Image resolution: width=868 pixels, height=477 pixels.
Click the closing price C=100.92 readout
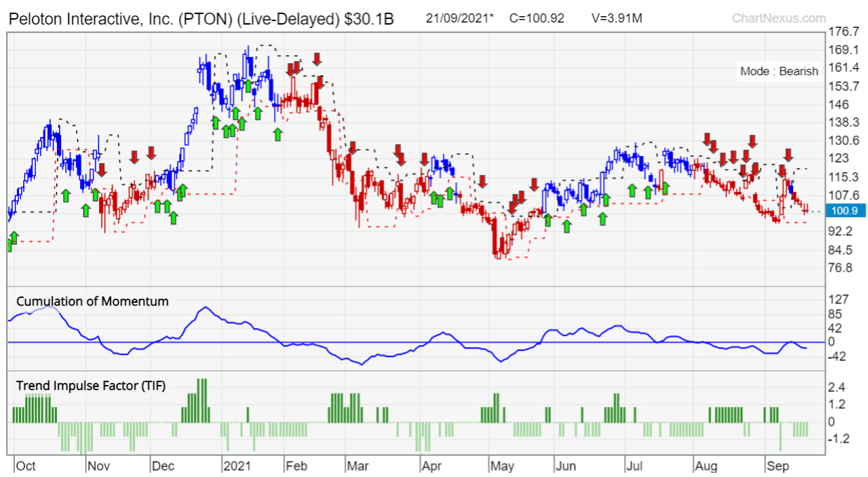[x=537, y=18]
